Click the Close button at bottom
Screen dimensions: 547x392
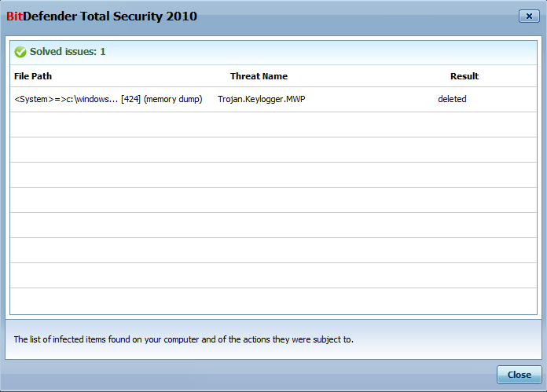[519, 375]
